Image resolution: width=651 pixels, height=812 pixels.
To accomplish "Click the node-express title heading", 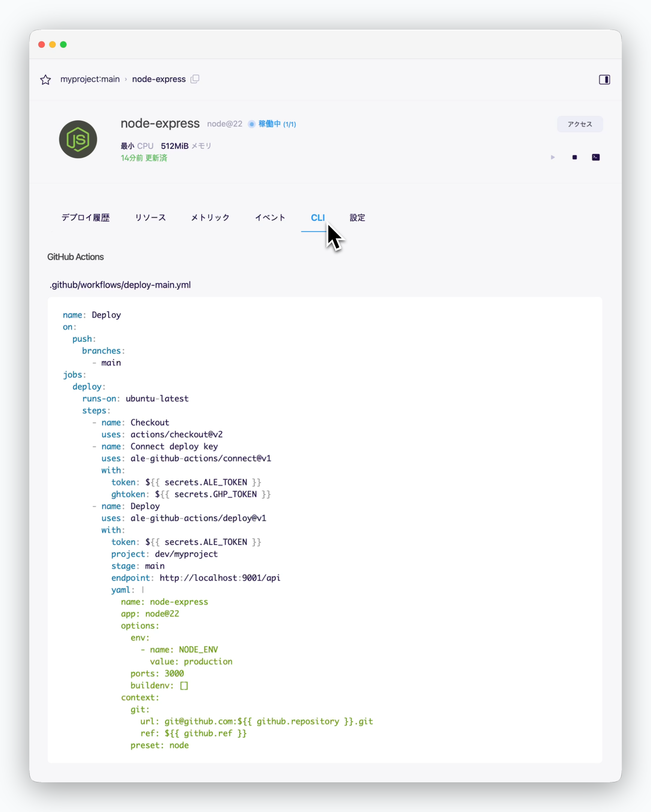I will click(x=160, y=124).
